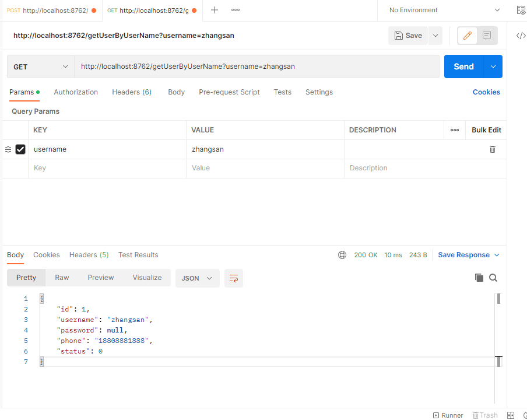
Task: Open tab options three-dot menu
Action: point(236,10)
